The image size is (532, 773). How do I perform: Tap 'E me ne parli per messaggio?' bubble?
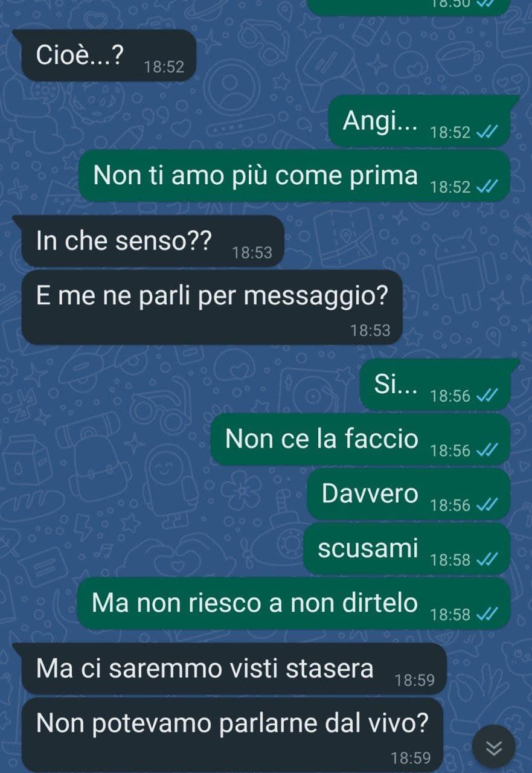point(211,307)
